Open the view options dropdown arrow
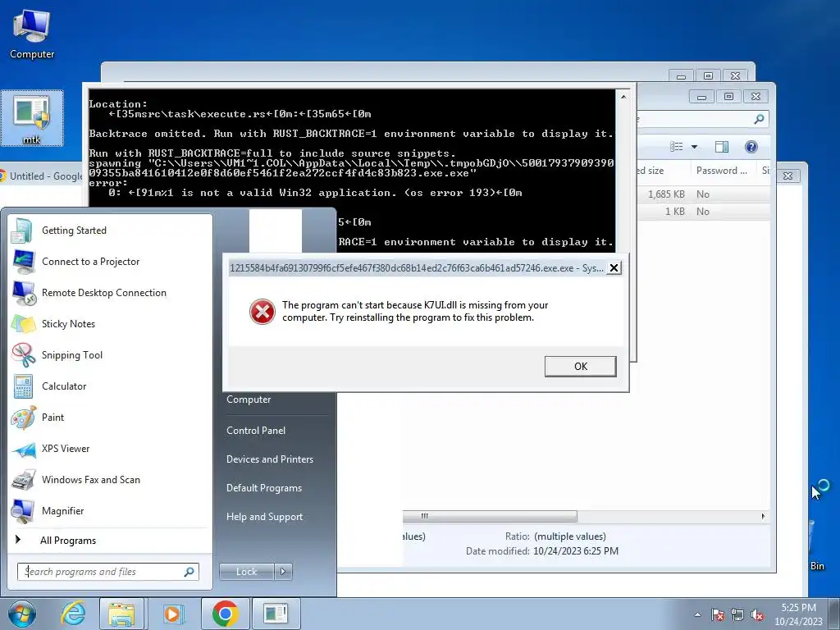 (x=694, y=147)
